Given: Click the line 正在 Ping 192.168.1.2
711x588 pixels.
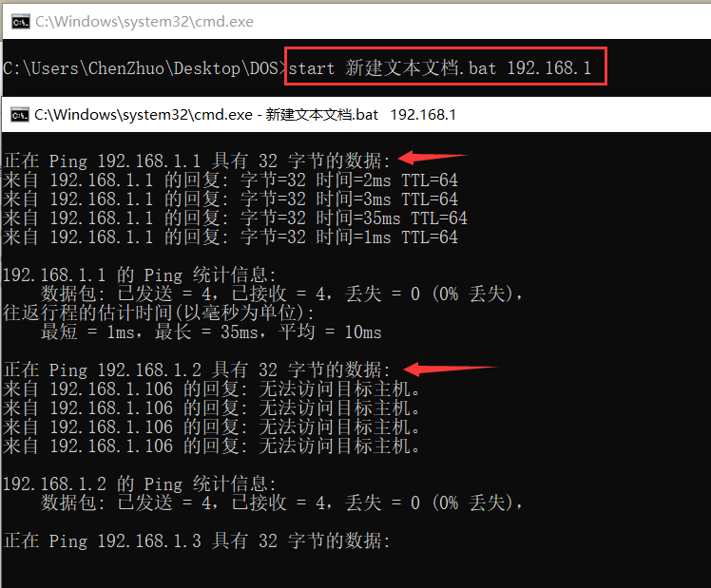Looking at the screenshot, I should tap(197, 370).
